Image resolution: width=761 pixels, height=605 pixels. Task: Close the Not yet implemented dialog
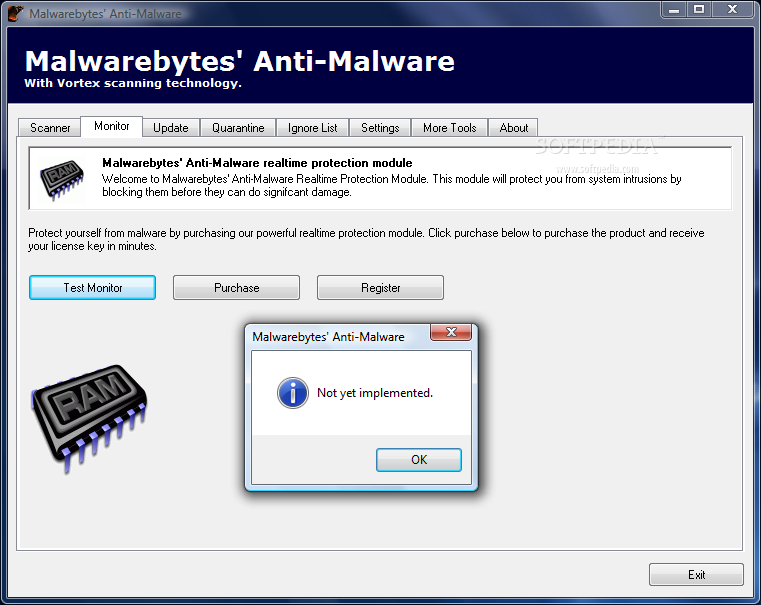pyautogui.click(x=451, y=332)
